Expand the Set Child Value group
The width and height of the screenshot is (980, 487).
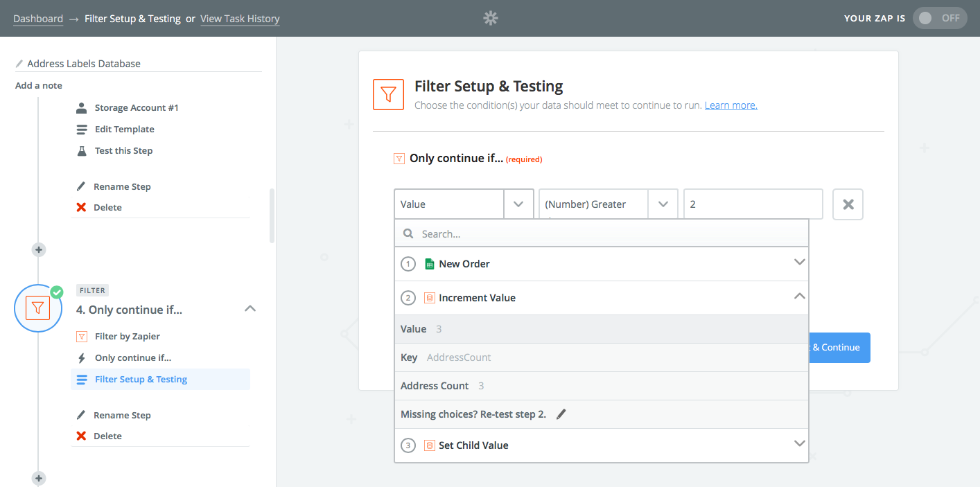[x=602, y=445]
